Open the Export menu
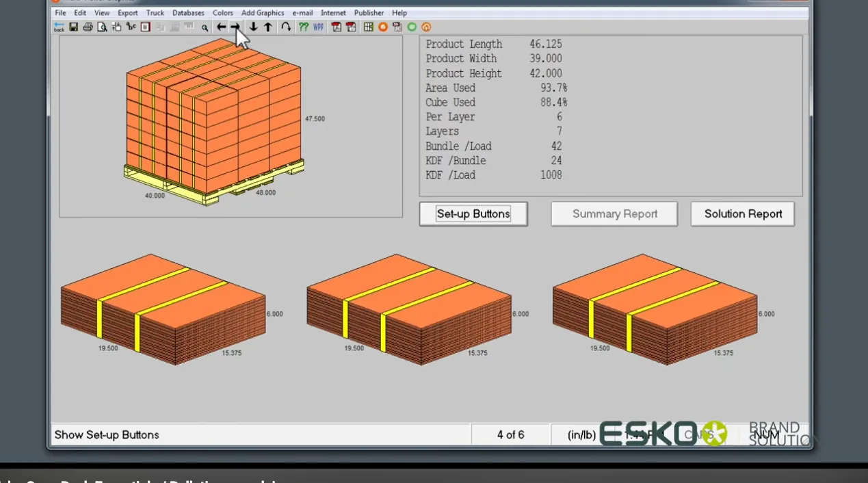868x483 pixels. (x=127, y=13)
